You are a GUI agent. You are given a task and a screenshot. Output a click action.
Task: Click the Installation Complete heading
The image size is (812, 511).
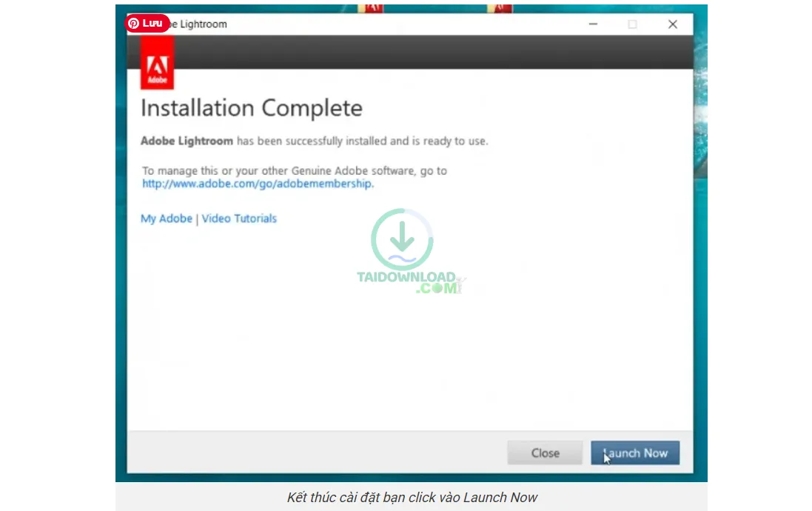251,108
